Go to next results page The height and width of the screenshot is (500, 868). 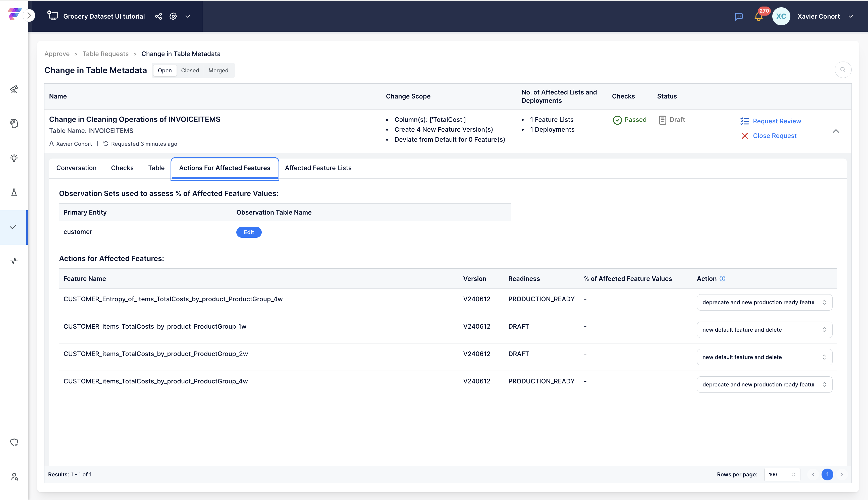842,475
